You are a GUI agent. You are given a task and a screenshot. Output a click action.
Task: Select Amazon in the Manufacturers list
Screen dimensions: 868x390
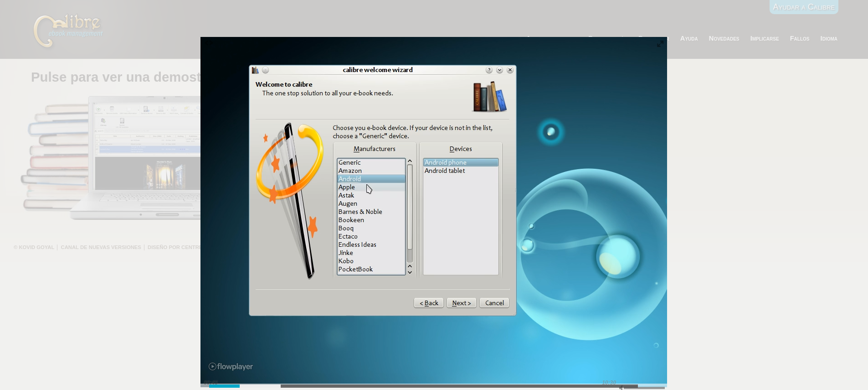350,171
